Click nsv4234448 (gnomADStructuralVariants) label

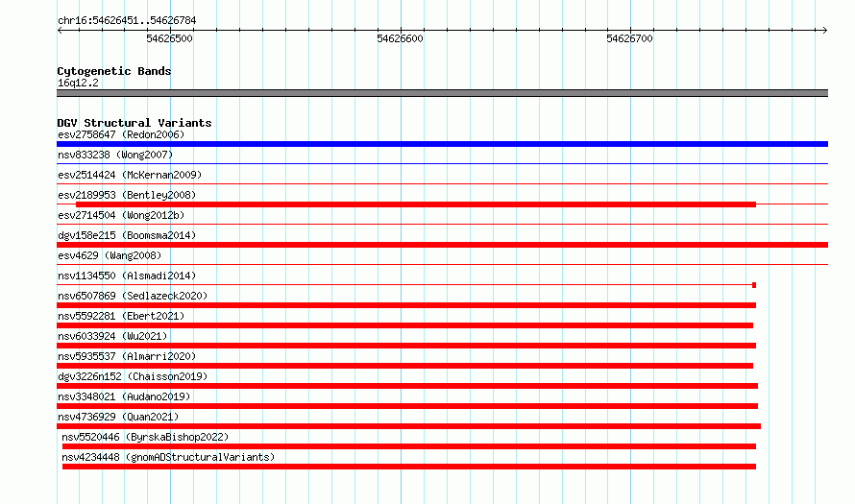coord(168,457)
